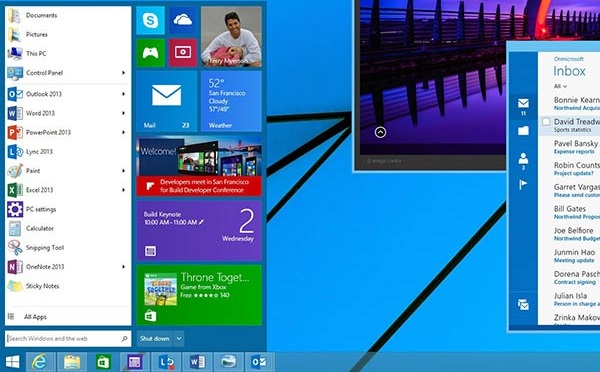Screen dimensions: 600x372
Task: Open the Welcome news tile
Action: pyautogui.click(x=199, y=166)
